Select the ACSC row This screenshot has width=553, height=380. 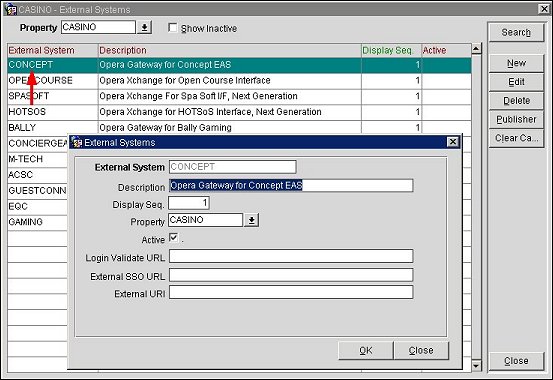(x=37, y=175)
